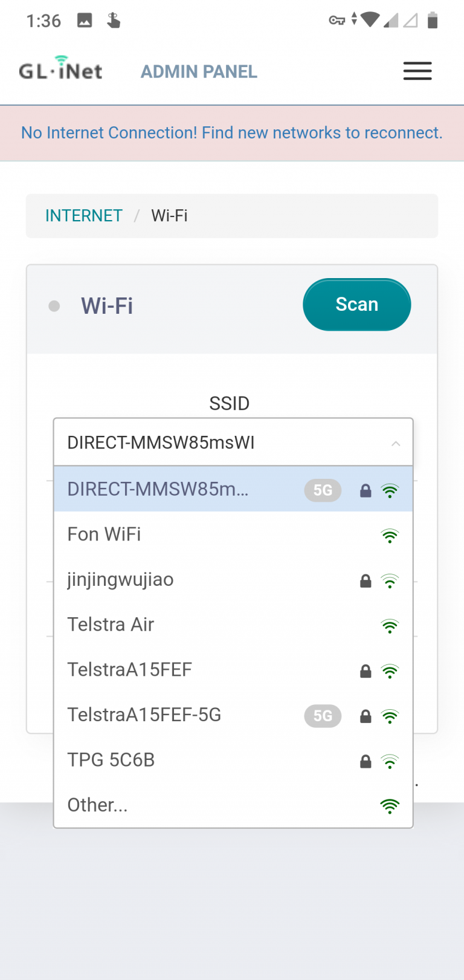Choose the TelstraA15FEF network

(130, 670)
